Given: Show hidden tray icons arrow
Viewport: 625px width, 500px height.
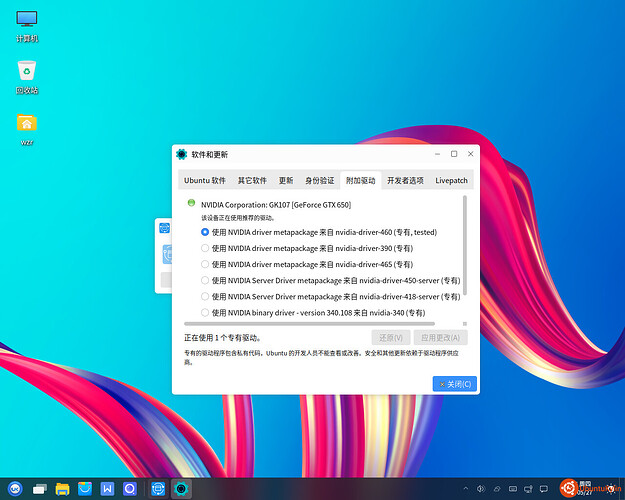Looking at the screenshot, I should pos(466,488).
